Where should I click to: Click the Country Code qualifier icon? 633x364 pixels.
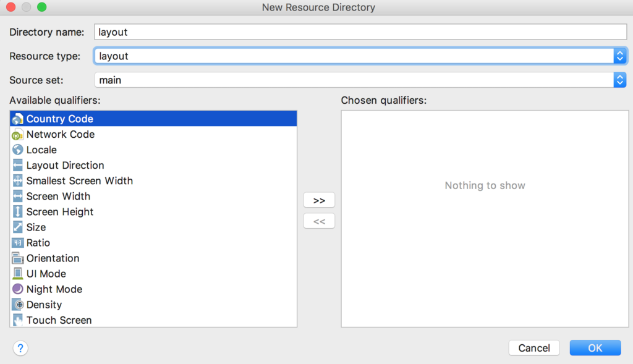(x=17, y=119)
